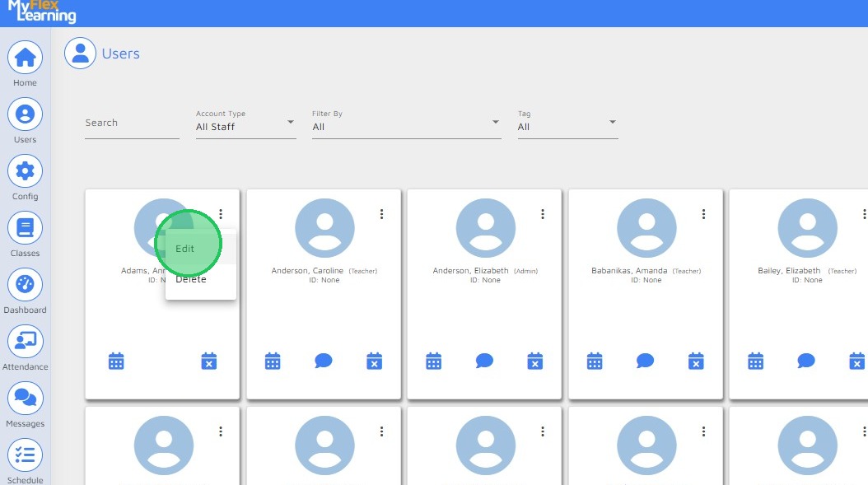Message Babanikas, Amanda via chat icon
Screen dimensions: 868x485
coord(645,361)
